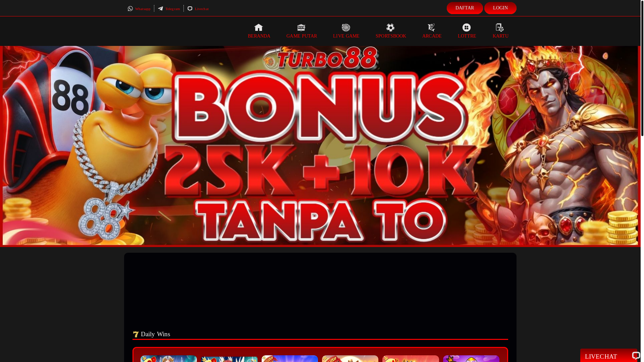Select the GAME PUTAR menu label
The height and width of the screenshot is (362, 644).
[302, 36]
